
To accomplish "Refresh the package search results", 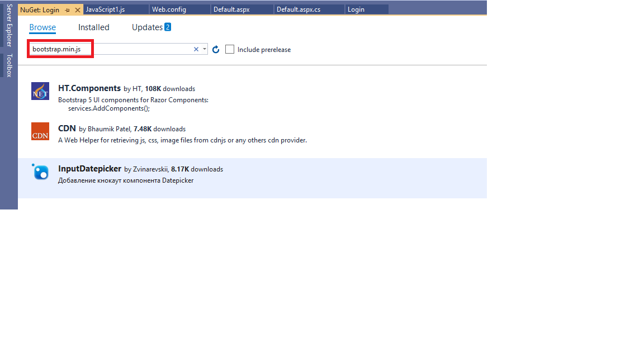I will [216, 50].
